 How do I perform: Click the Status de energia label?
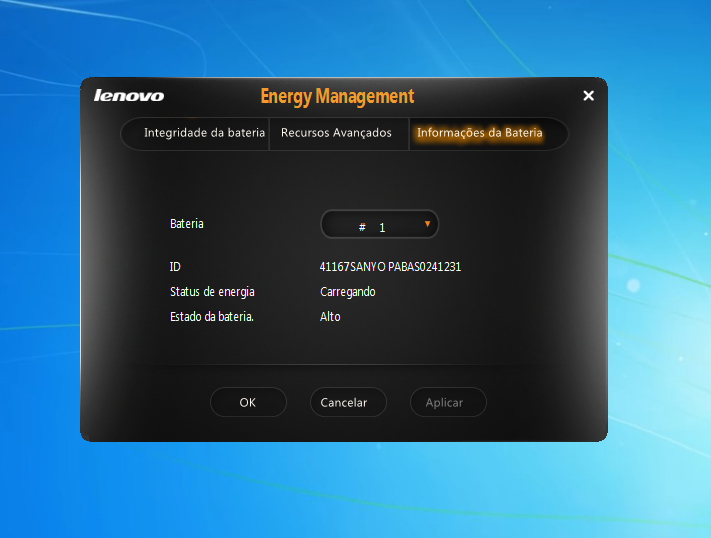[x=212, y=292]
